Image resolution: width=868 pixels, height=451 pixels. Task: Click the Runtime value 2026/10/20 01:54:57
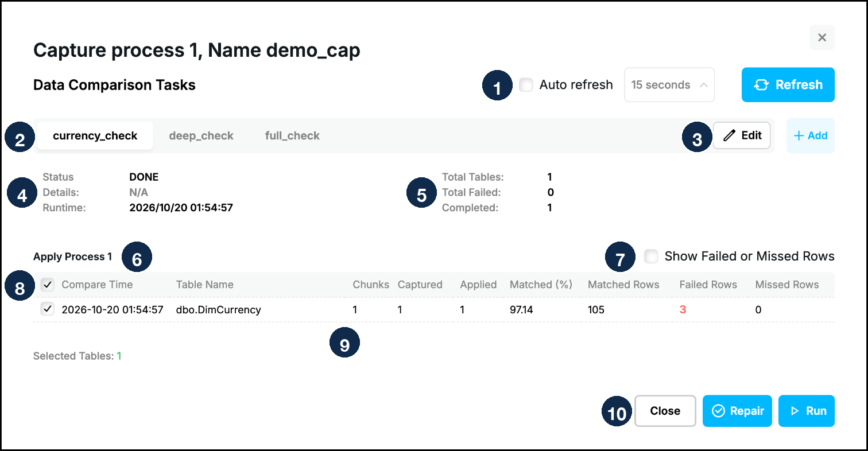tap(181, 208)
